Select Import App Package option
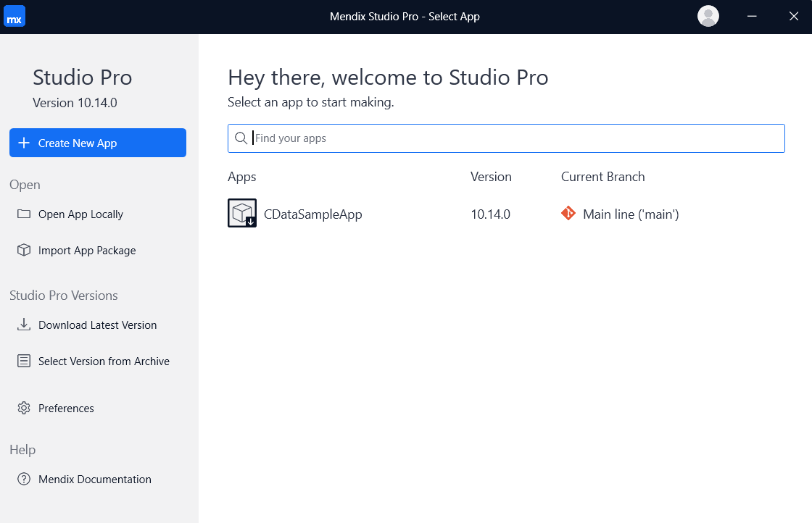This screenshot has width=812, height=523. click(x=87, y=251)
